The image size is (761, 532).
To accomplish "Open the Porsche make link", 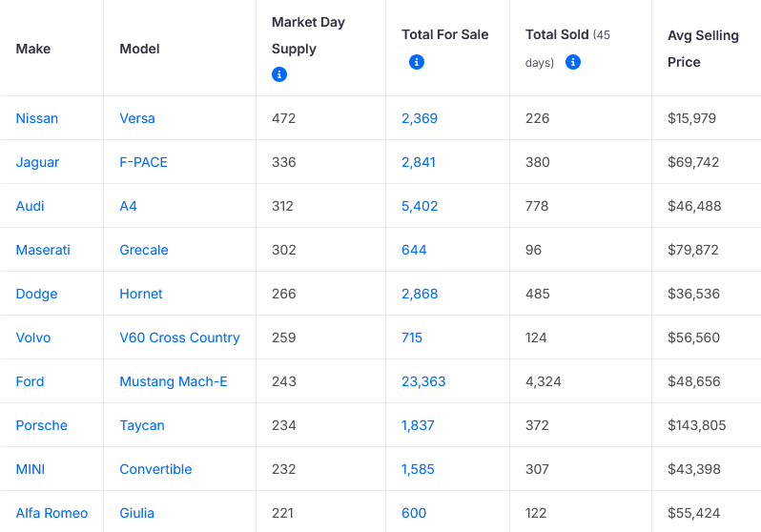I will pyautogui.click(x=42, y=425).
